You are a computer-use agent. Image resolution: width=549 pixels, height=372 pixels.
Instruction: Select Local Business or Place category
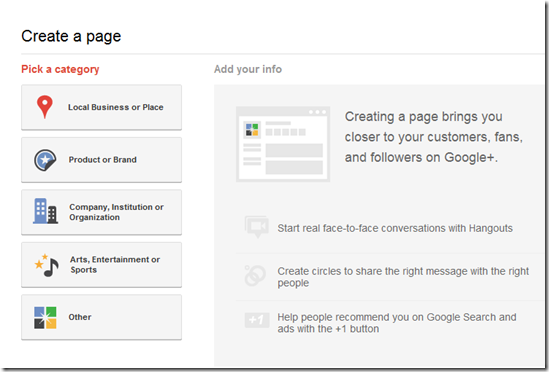[x=102, y=107]
